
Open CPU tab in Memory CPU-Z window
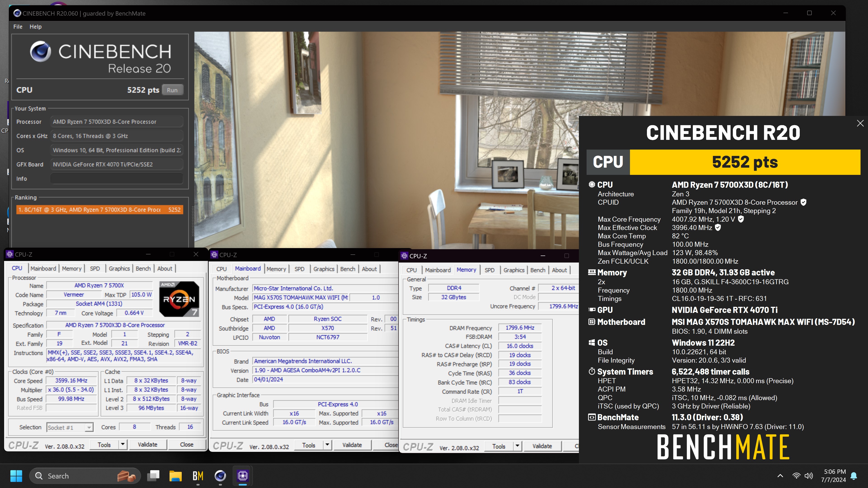411,270
